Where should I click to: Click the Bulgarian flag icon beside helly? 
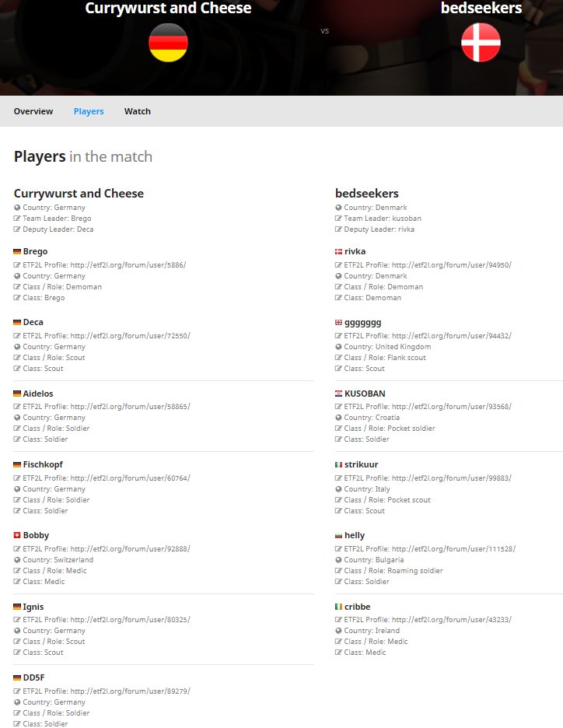tap(339, 536)
